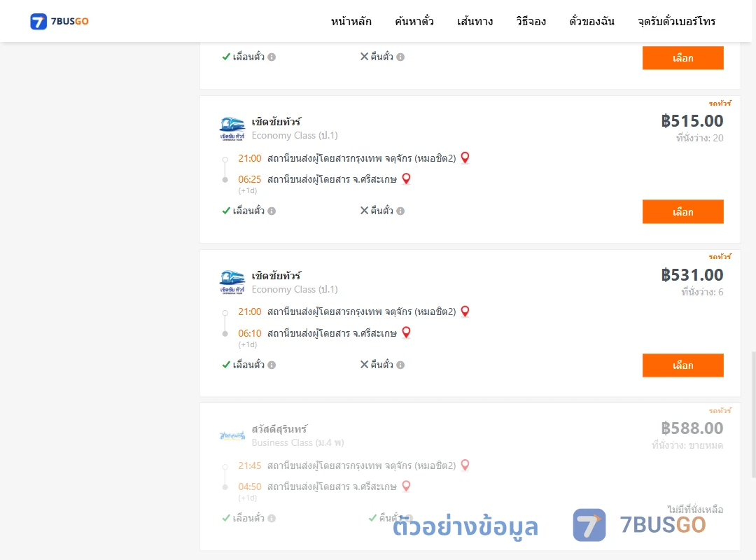Click map pin beside 04:50 arrival station
756x560 pixels.
click(406, 486)
